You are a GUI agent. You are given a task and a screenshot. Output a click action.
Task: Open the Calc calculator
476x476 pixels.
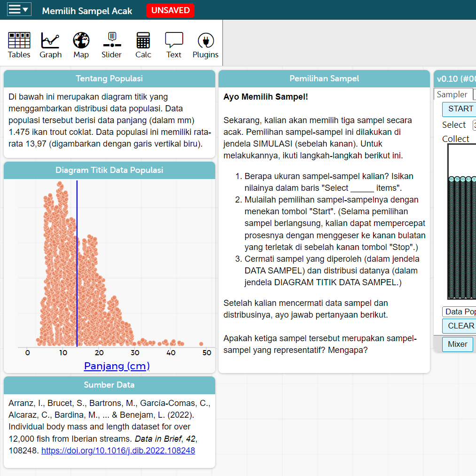tap(143, 45)
